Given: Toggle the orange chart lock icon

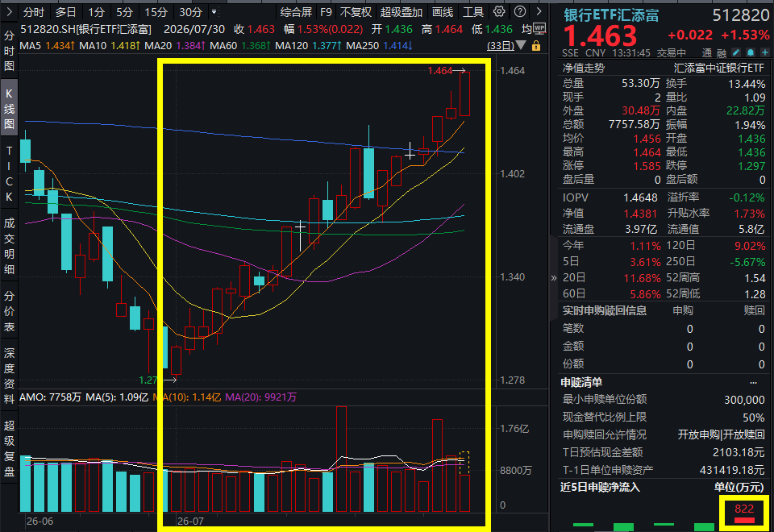Looking at the screenshot, I should point(536,47).
